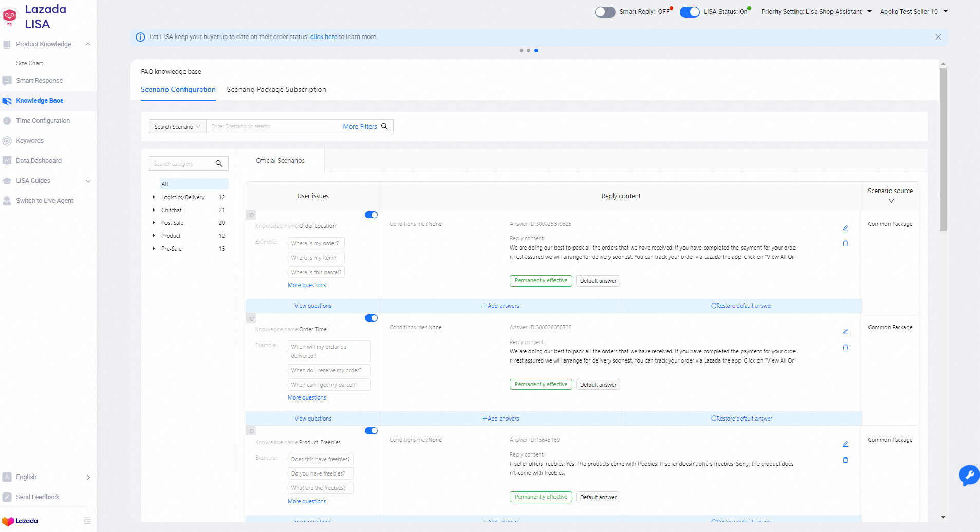Open the Search Scenario type dropdown

pyautogui.click(x=177, y=127)
